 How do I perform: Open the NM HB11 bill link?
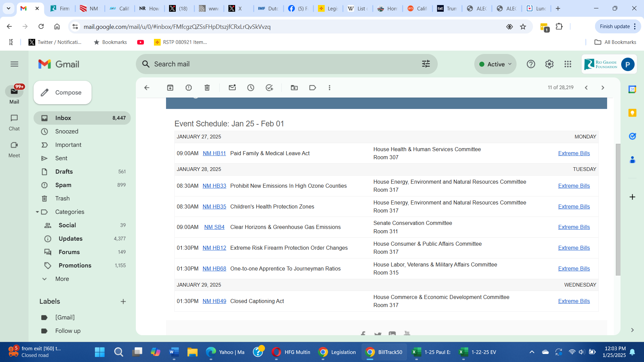[214, 153]
